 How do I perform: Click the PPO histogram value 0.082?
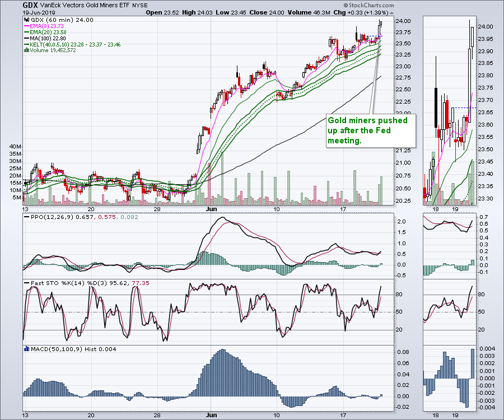click(x=129, y=217)
